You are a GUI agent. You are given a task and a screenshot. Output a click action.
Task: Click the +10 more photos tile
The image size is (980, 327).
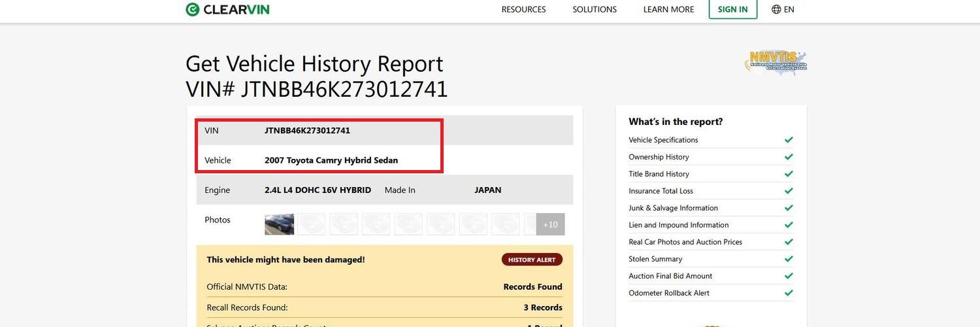(x=551, y=224)
